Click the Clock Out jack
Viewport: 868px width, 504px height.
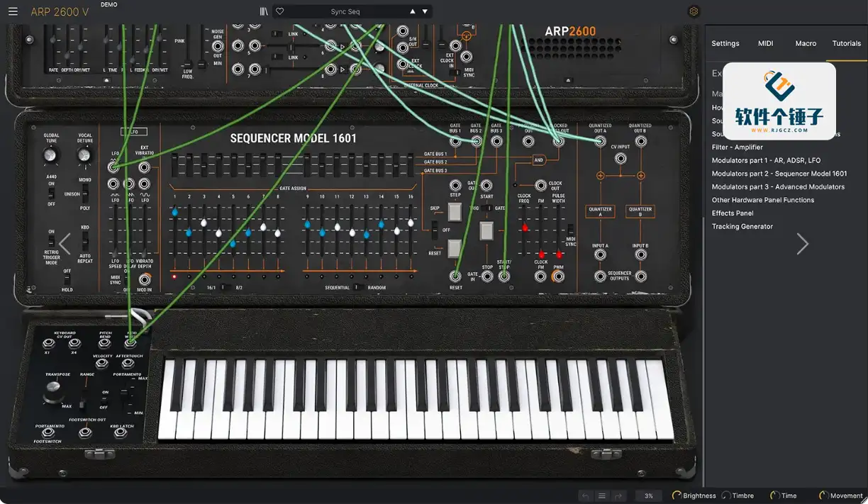click(x=540, y=186)
